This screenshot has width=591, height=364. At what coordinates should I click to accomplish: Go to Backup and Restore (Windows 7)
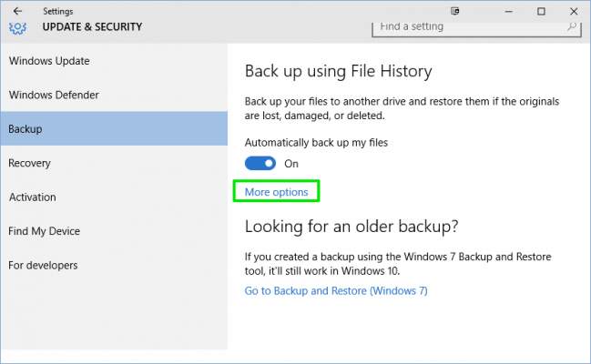click(336, 291)
